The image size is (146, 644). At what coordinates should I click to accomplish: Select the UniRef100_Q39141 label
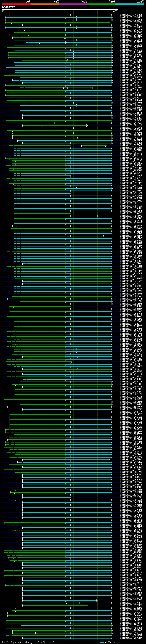tap(131, 623)
